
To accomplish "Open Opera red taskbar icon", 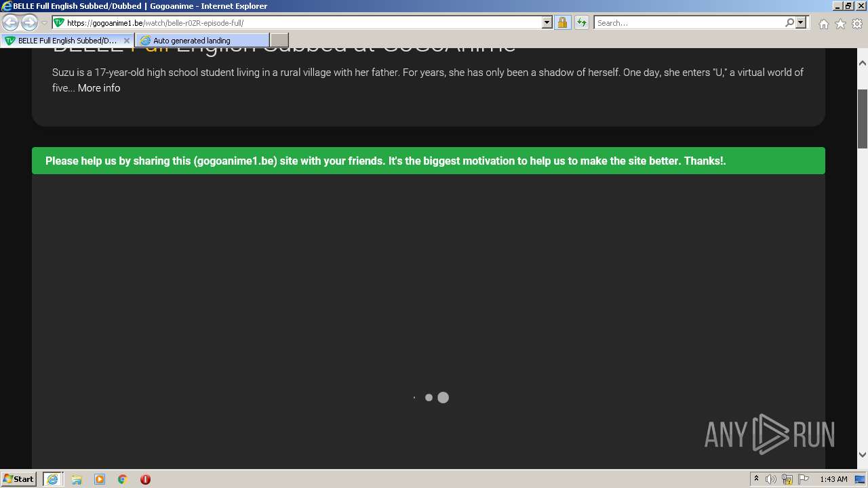I will pos(145,479).
